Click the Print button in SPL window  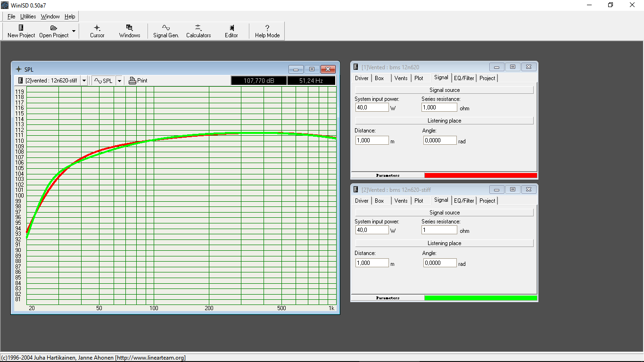[138, 81]
